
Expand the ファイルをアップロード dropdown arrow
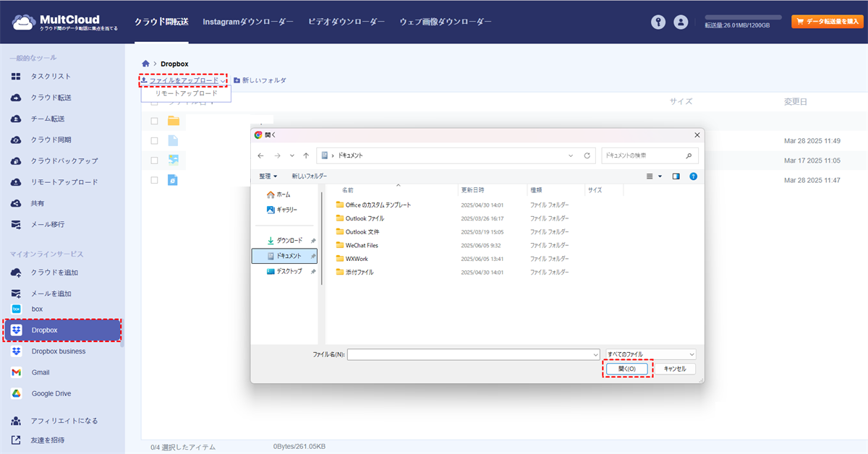224,80
